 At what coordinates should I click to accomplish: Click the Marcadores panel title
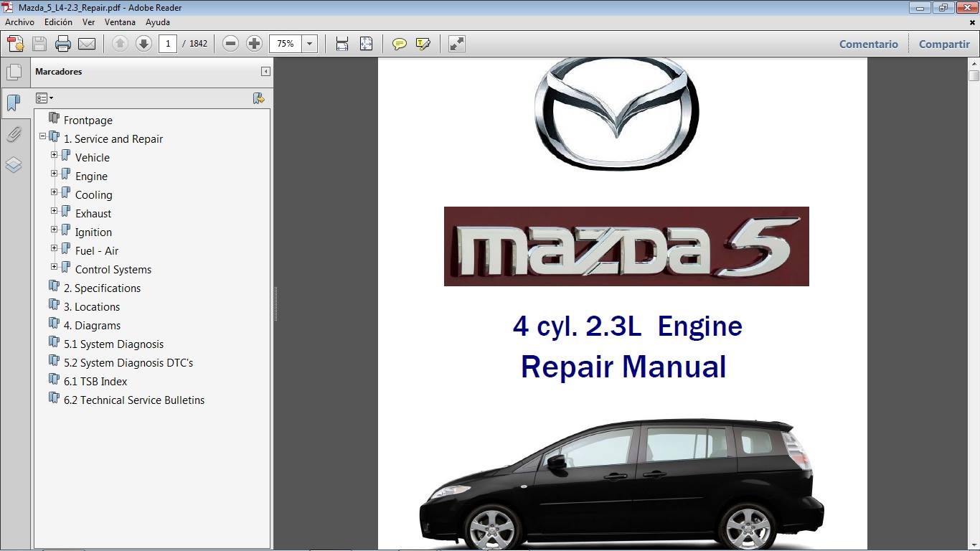coord(59,72)
